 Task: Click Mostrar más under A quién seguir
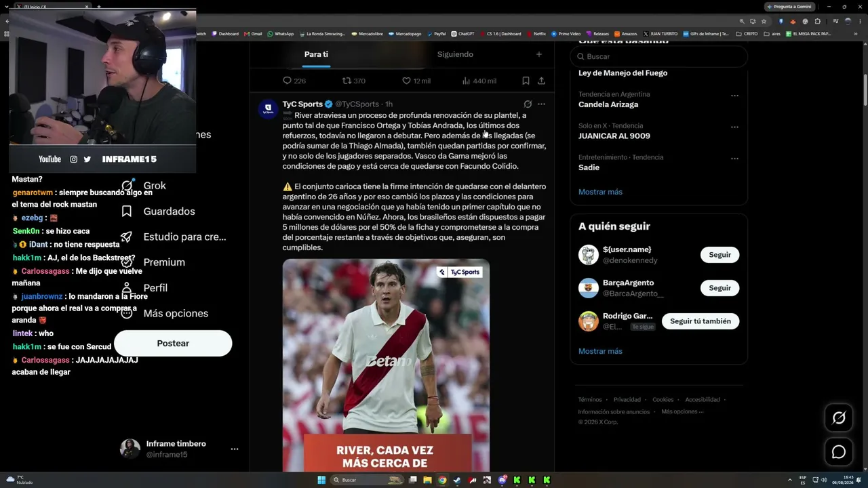click(600, 351)
